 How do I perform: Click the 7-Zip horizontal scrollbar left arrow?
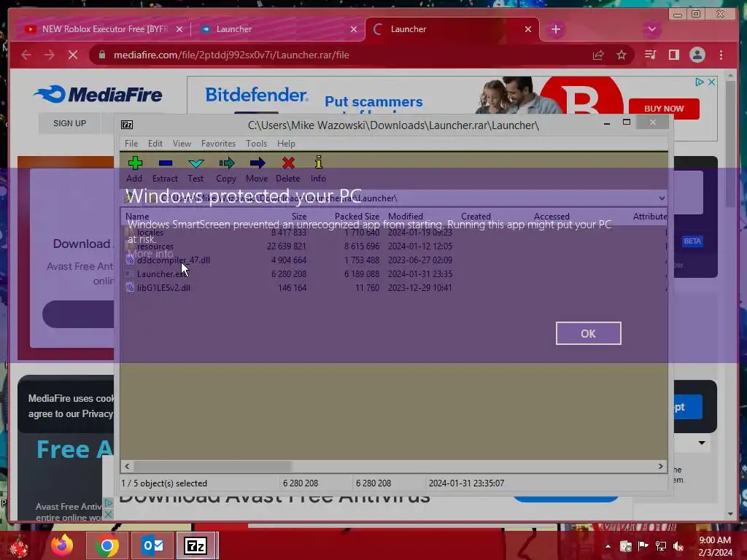point(127,466)
